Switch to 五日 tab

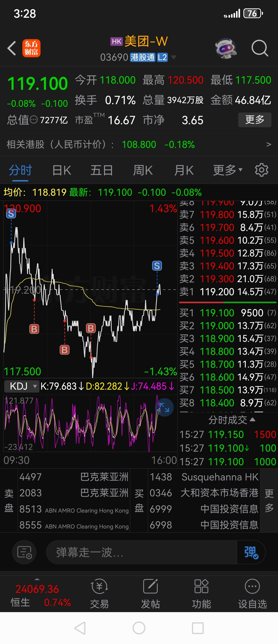pyautogui.click(x=102, y=170)
